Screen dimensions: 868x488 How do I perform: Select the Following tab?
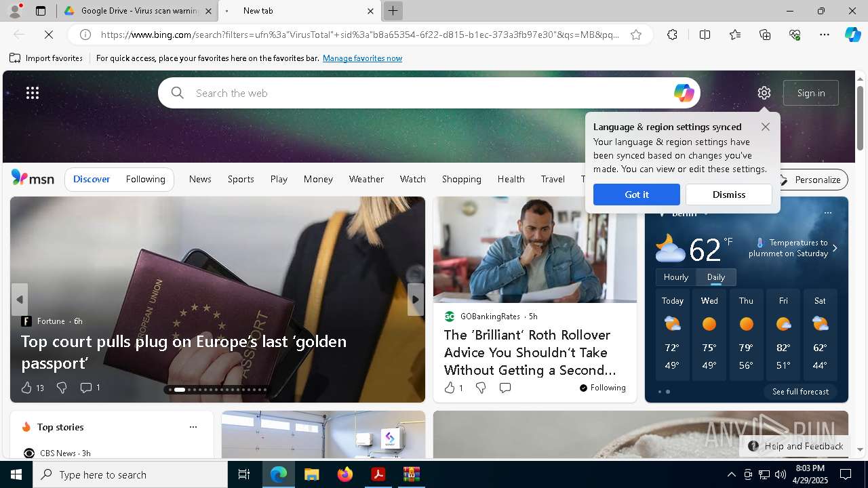coord(146,179)
